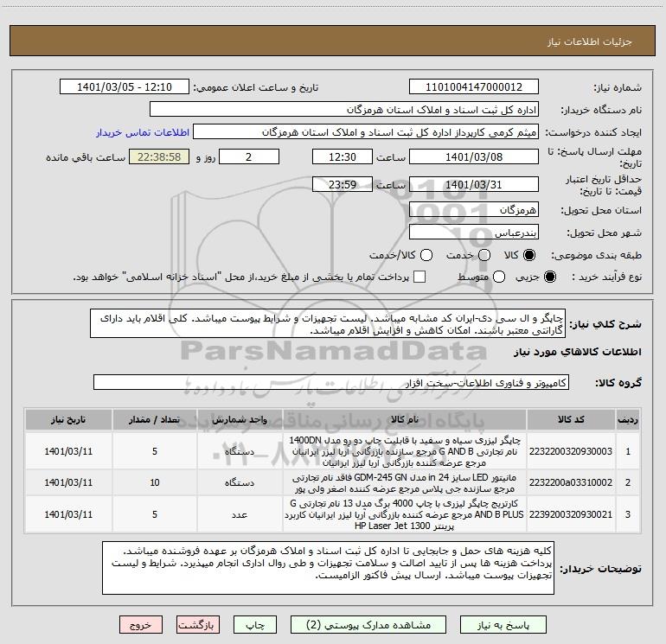Click the remaining time field 22:38:58
Viewport: 666px width, 644px height.
(159, 156)
